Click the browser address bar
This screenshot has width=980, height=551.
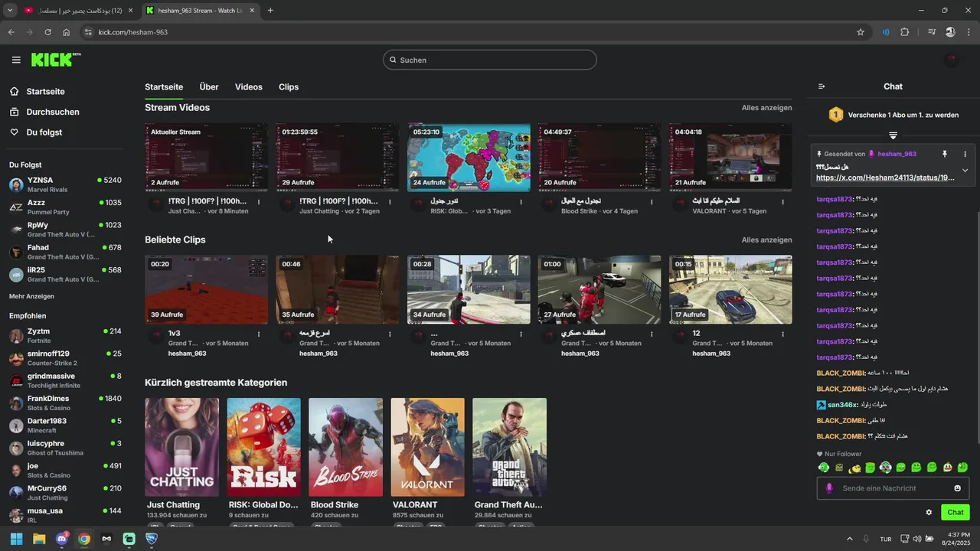pos(475,32)
